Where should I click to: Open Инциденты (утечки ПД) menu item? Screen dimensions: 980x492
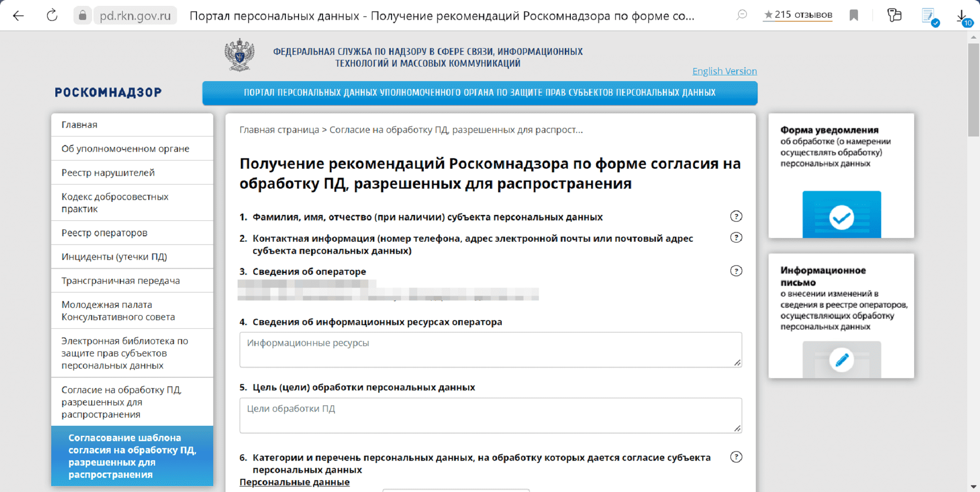coord(114,257)
